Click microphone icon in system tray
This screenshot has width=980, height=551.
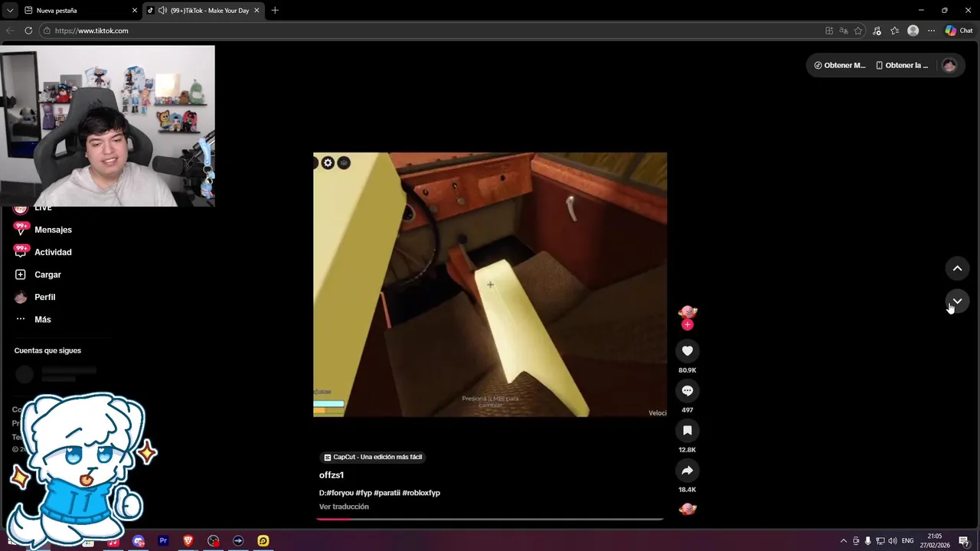[867, 541]
